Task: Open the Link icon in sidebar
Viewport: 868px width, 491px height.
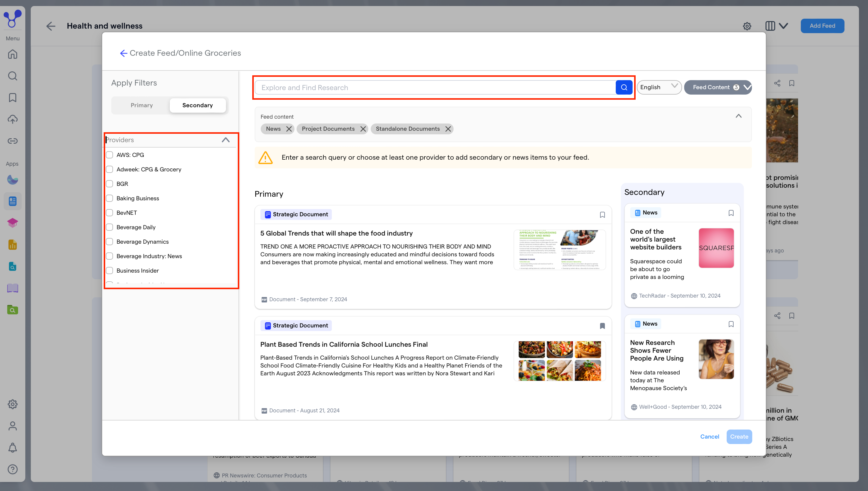Action: (12, 141)
